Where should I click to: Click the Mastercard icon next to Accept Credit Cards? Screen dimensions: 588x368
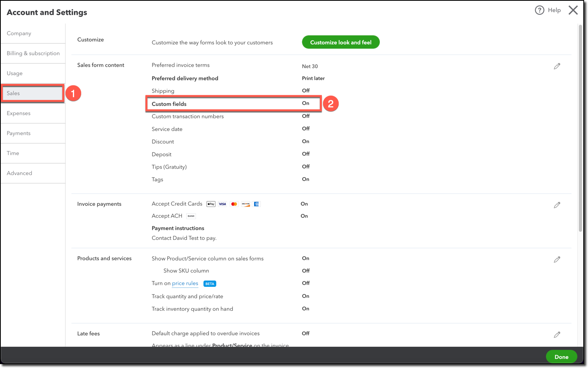[234, 204]
